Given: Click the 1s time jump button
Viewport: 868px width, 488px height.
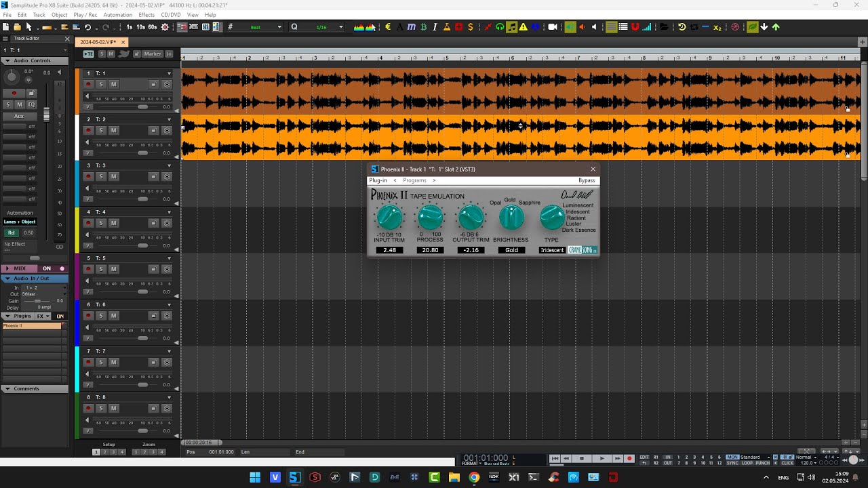Looking at the screenshot, I should point(130,27).
